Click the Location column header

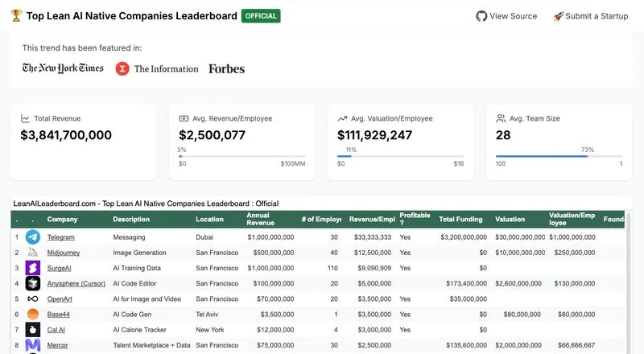(209, 220)
